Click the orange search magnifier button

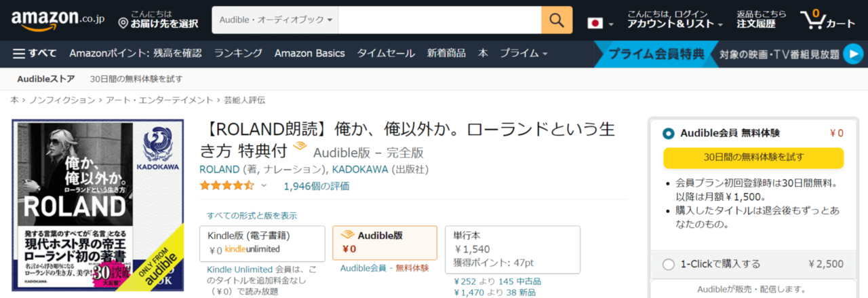557,20
